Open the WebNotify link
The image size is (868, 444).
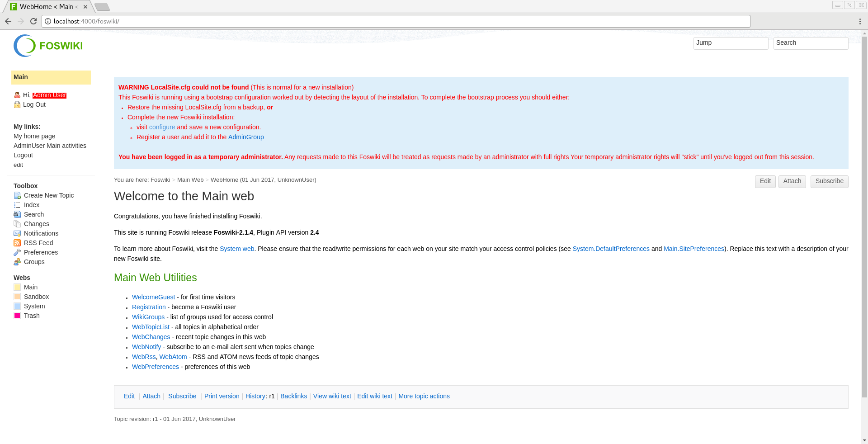(146, 347)
